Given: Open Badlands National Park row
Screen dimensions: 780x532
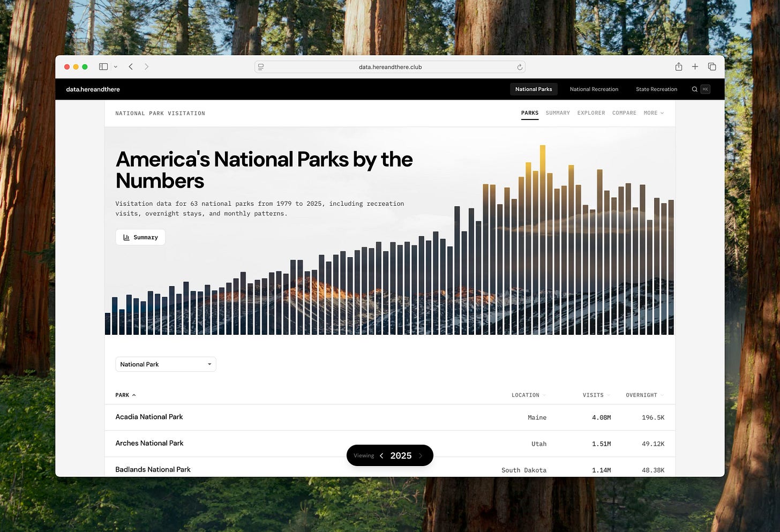Looking at the screenshot, I should pyautogui.click(x=390, y=467).
